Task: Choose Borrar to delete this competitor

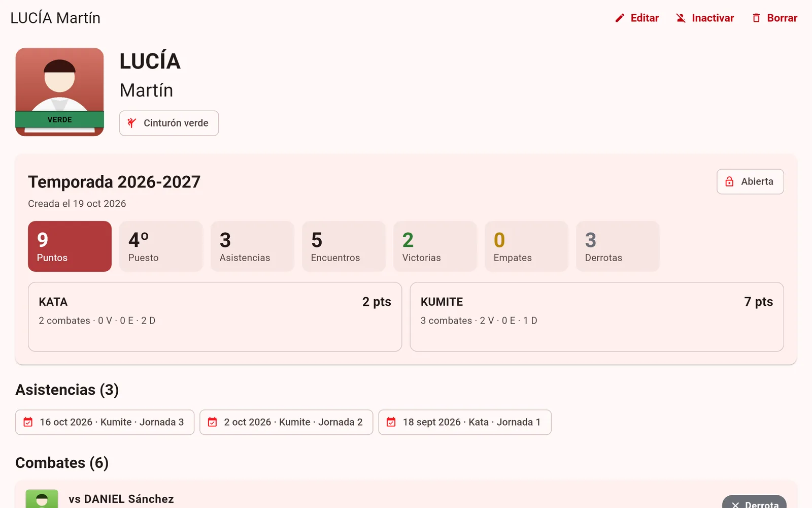Action: point(774,18)
